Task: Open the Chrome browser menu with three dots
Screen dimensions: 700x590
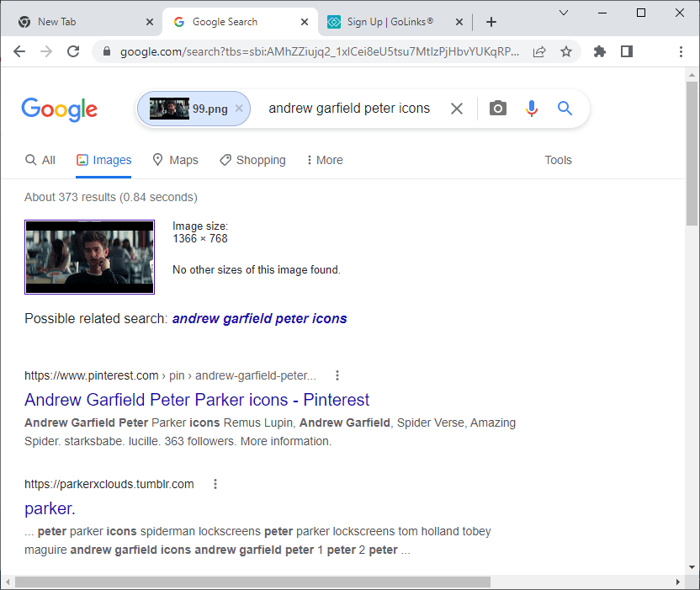Action: tap(681, 51)
